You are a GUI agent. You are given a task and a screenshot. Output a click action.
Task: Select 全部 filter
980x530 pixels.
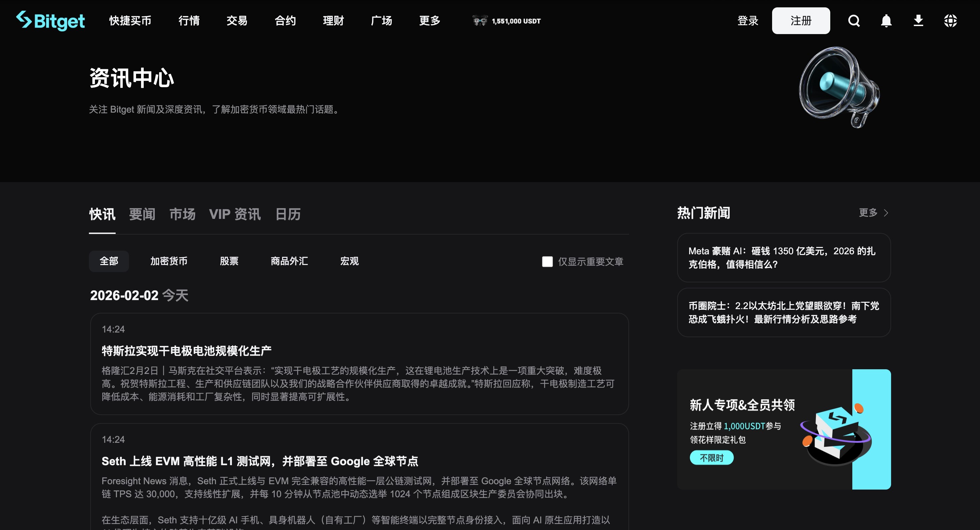[109, 261]
